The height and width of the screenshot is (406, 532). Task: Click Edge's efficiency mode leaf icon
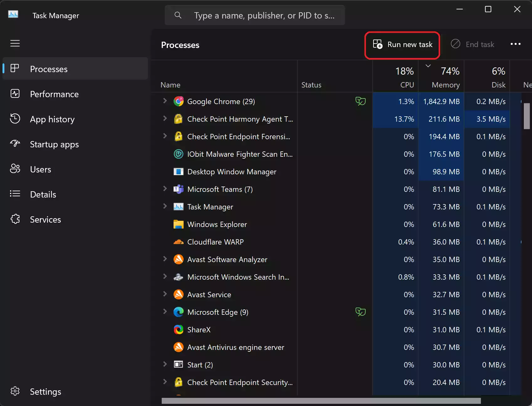(361, 312)
